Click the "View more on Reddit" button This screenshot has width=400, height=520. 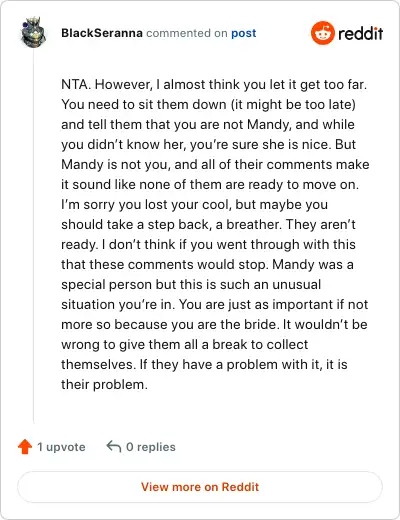(200, 487)
